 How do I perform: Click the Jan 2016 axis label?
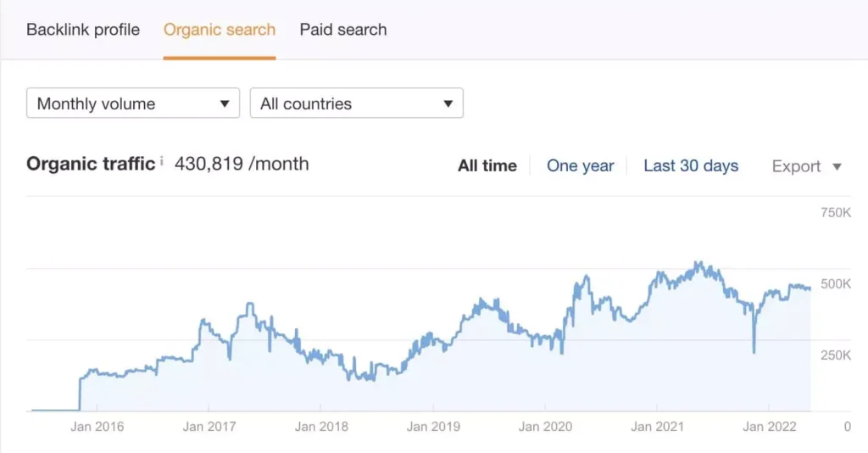coord(97,427)
